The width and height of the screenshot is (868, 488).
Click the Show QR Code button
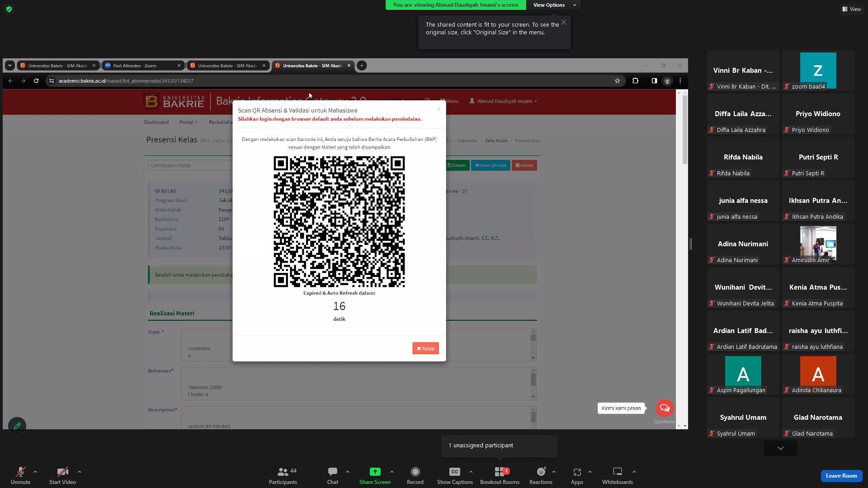point(491,165)
